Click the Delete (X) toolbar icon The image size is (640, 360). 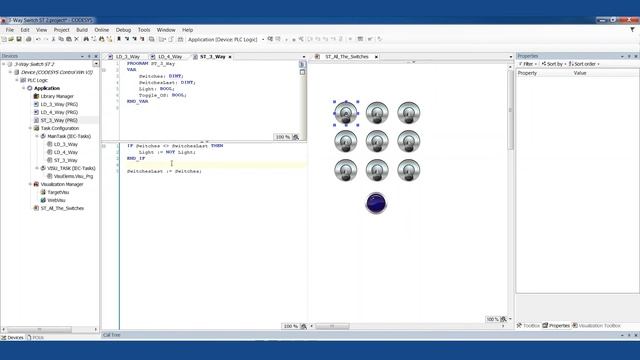coord(76,39)
